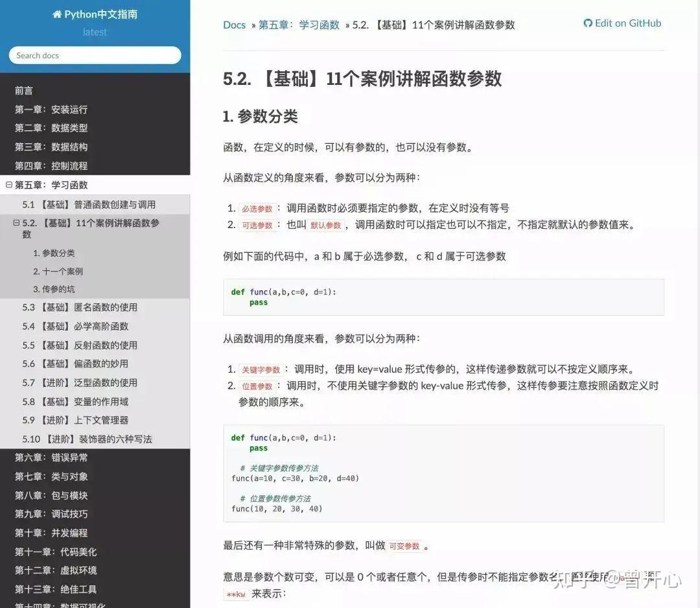Click the Search docs input field
The height and width of the screenshot is (608, 700).
[x=95, y=55]
